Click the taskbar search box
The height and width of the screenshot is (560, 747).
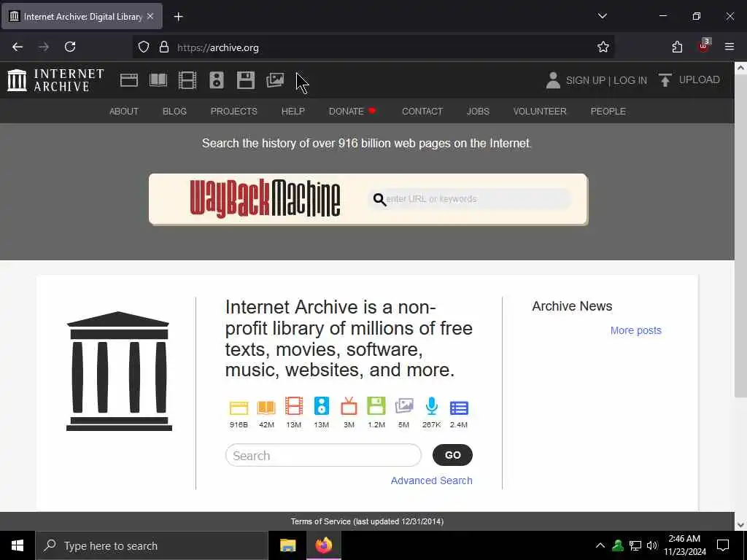point(152,545)
